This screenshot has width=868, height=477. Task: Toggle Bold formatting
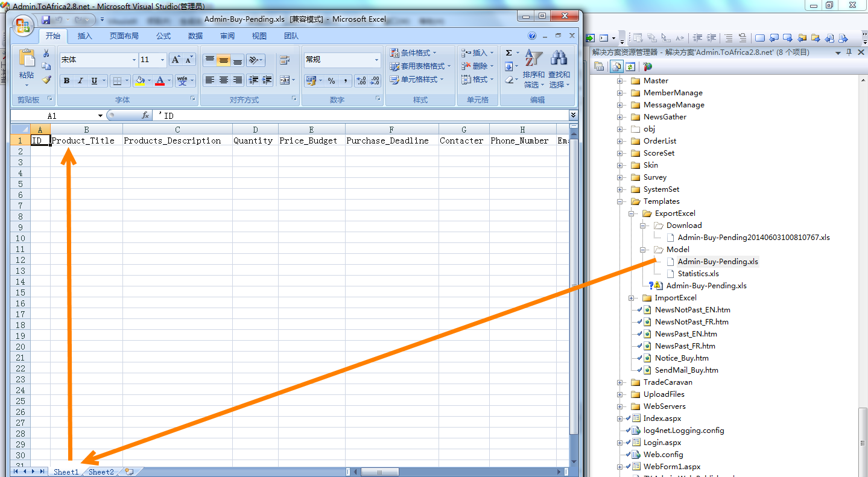66,81
